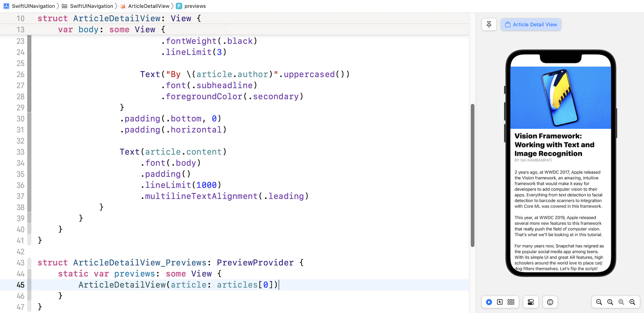
Task: Open the SwiftUINavigation project breadcrumb menu
Action: tap(33, 6)
